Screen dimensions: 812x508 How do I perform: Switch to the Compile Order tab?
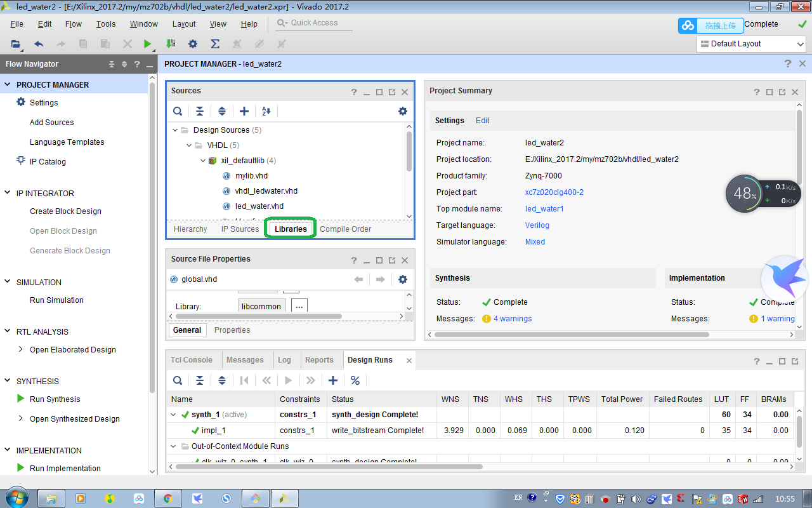coord(345,229)
